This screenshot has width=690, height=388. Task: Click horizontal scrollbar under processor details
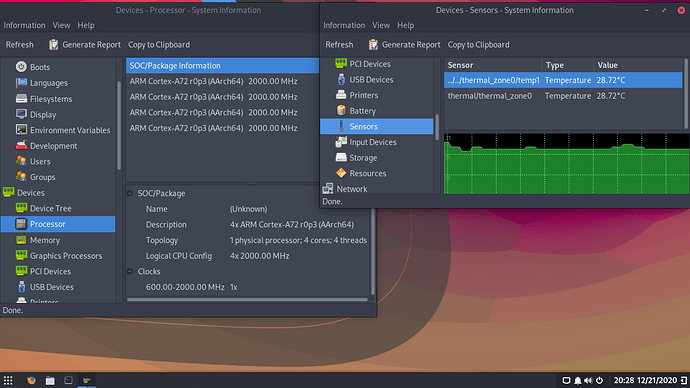tap(247, 300)
